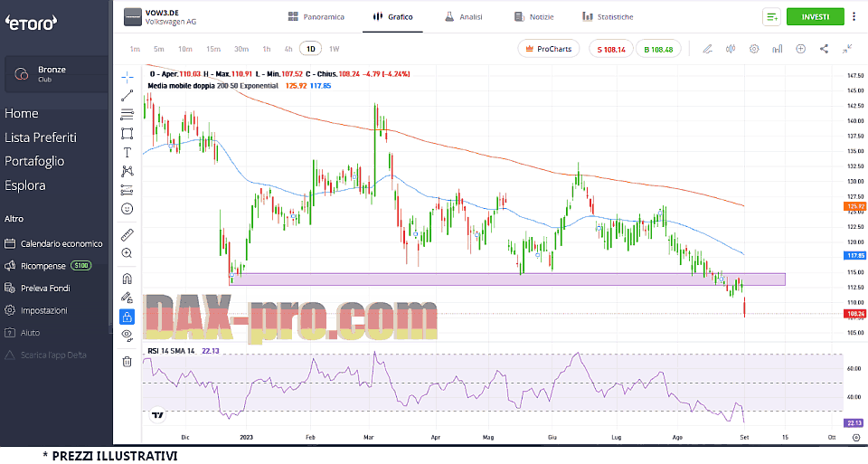Image resolution: width=868 pixels, height=464 pixels.
Task: Select the crosshair cursor tool
Action: point(127,77)
